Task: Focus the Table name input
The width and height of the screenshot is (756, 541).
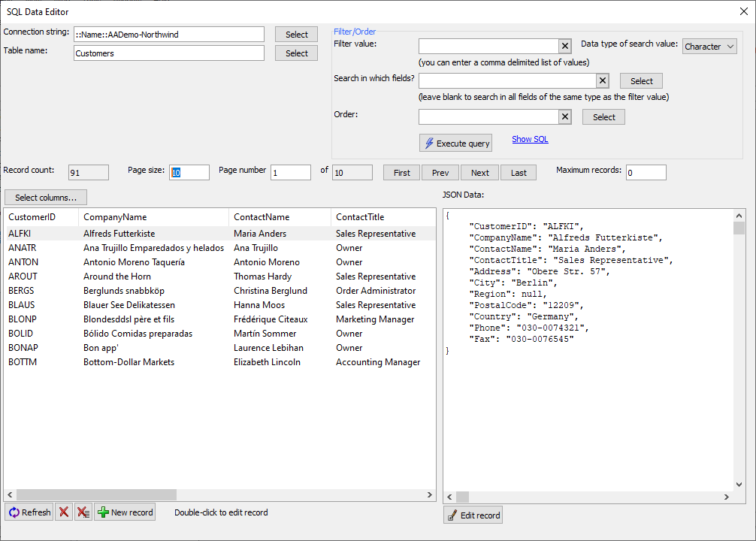Action: pos(169,53)
